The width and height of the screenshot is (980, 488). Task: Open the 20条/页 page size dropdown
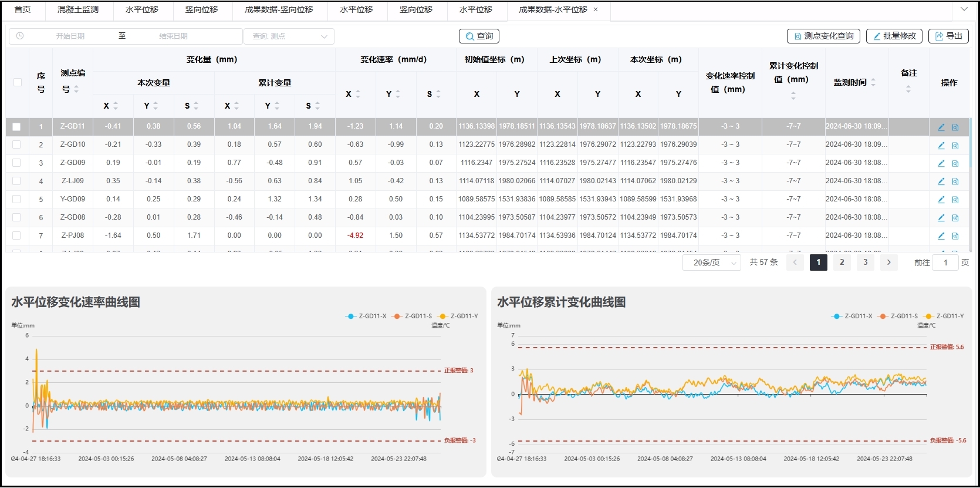[712, 262]
